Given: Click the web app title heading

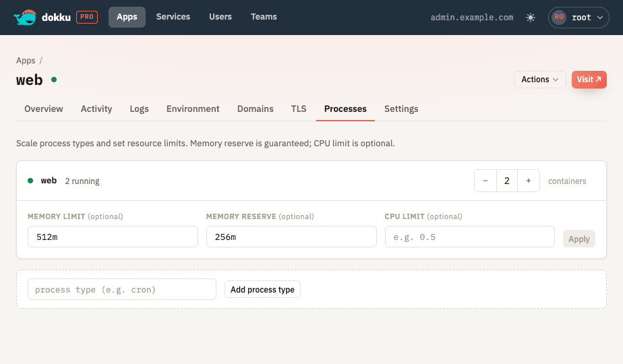Looking at the screenshot, I should pos(30,80).
